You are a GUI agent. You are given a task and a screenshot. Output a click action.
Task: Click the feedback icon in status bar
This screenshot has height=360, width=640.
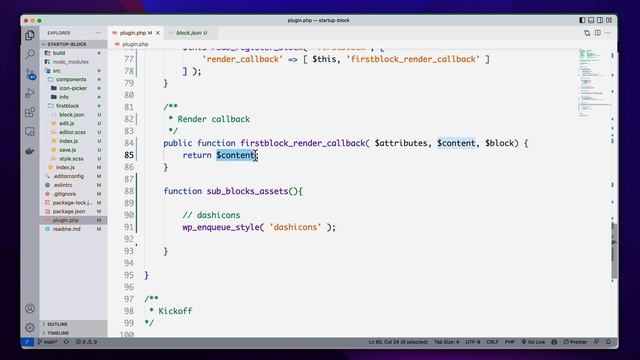point(596,342)
